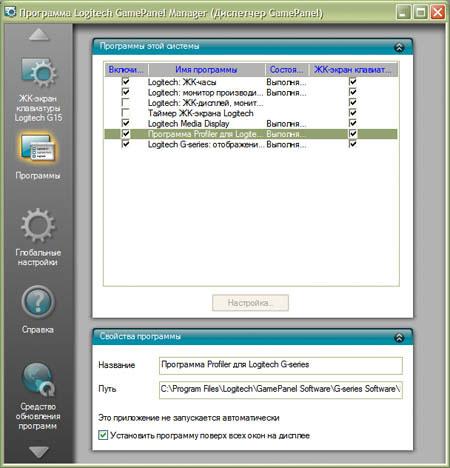Toggle keyboard LCD checkbox for ЖК-часы row
Viewport: 450px width, 468px height.
pyautogui.click(x=352, y=81)
